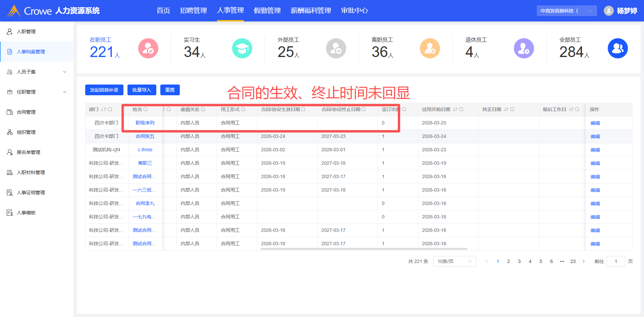
Task: Click the 发起信息补录 button
Action: pos(104,90)
